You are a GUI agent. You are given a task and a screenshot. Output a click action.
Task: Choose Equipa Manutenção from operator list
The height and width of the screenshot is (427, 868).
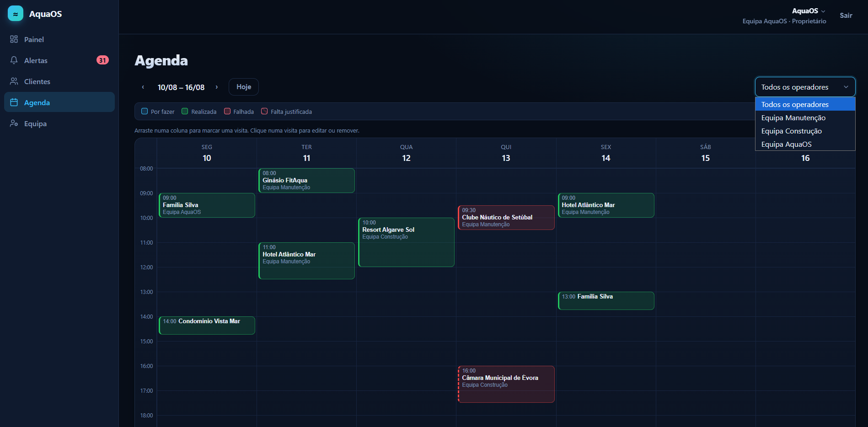click(x=805, y=117)
